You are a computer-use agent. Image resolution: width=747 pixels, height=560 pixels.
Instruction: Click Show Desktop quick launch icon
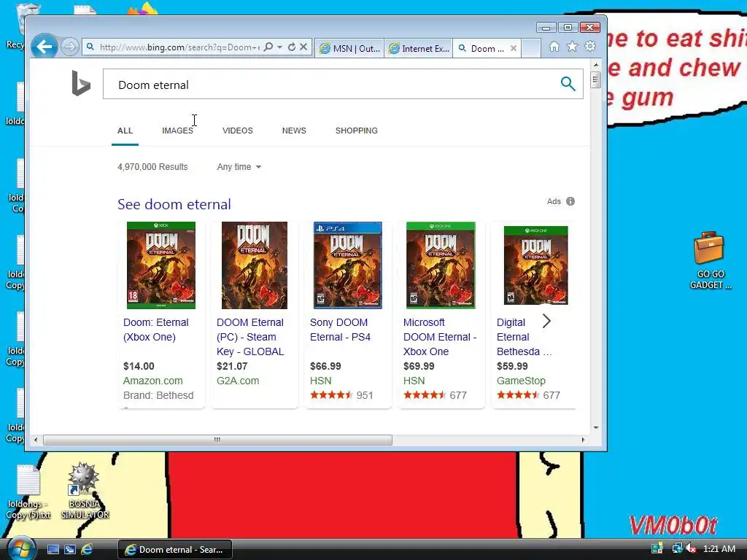click(53, 550)
